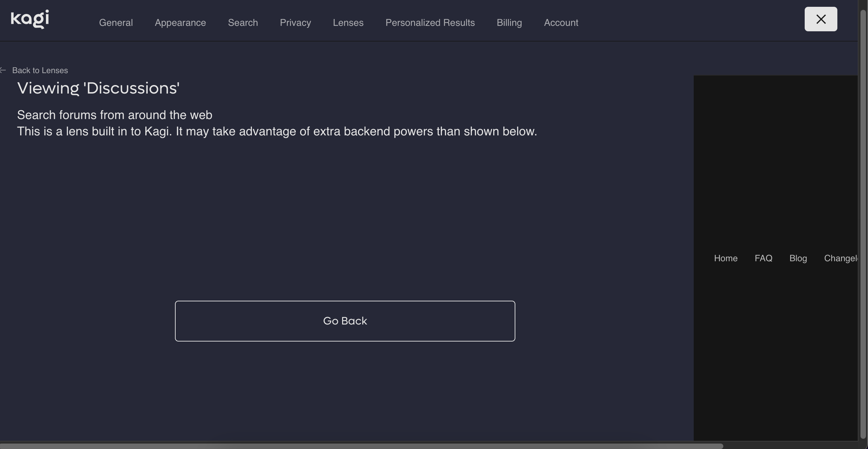The height and width of the screenshot is (449, 868).
Task: Open the Personalized Results tab
Action: point(430,23)
